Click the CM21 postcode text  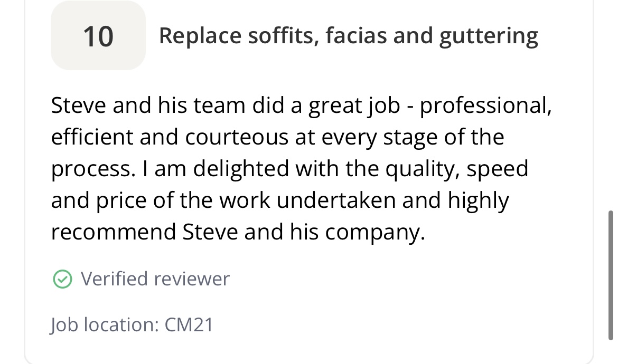[x=189, y=324]
